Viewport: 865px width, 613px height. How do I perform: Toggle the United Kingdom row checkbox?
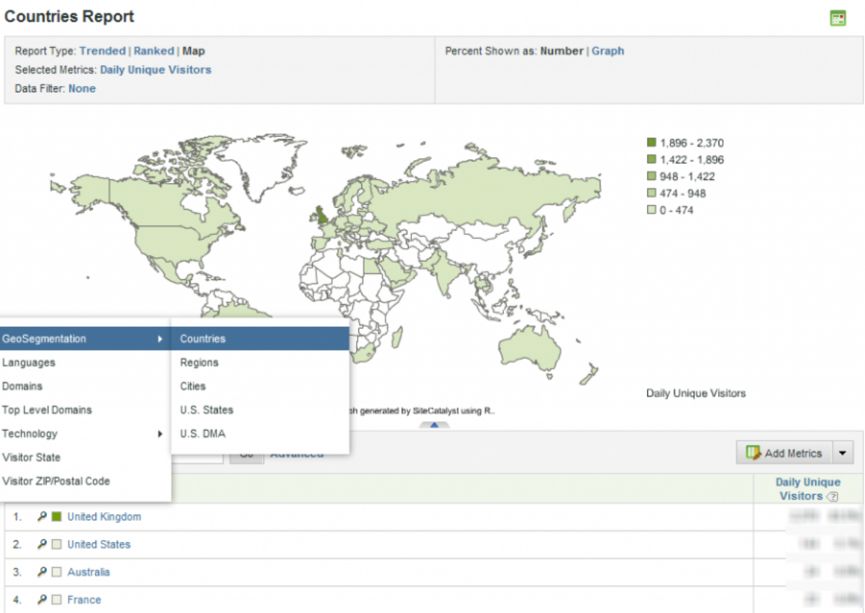(x=57, y=517)
